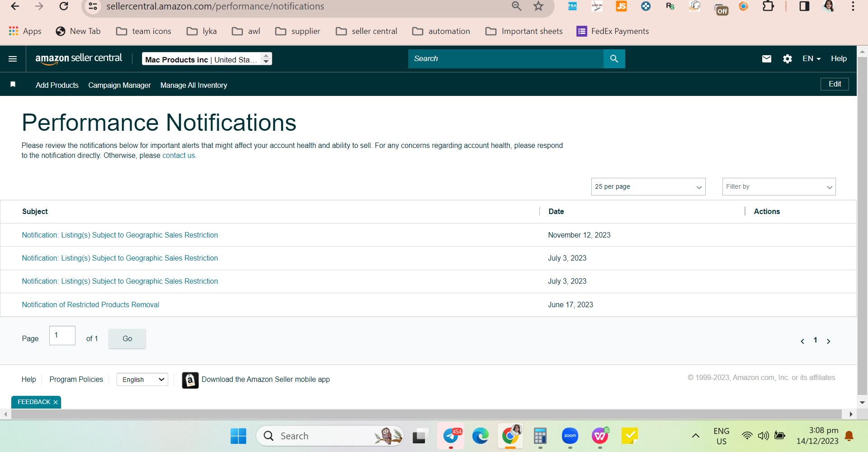Bookmark this page with the star icon
868x452 pixels.
[538, 6]
